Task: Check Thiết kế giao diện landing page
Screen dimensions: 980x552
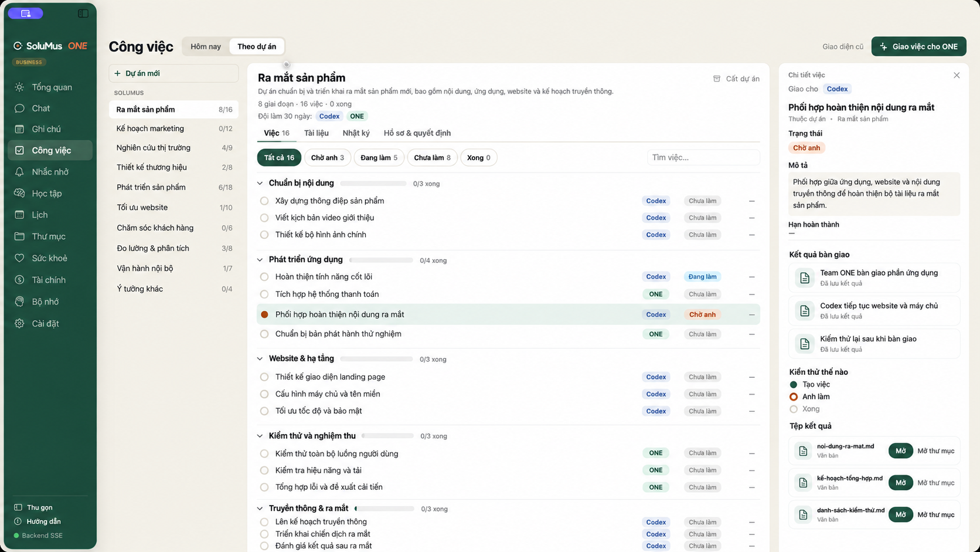Action: coord(264,377)
